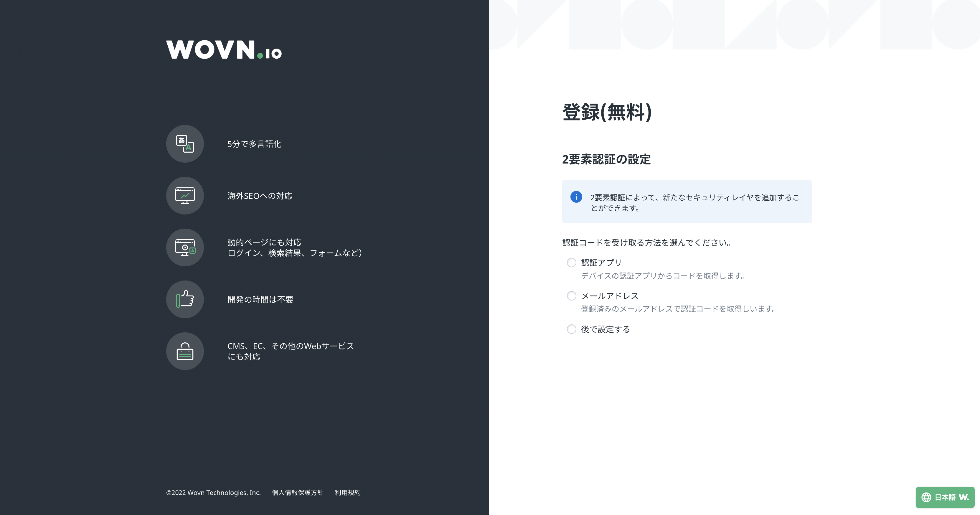Click the WOVN.io logo
This screenshot has width=980, height=515.
pyautogui.click(x=224, y=50)
